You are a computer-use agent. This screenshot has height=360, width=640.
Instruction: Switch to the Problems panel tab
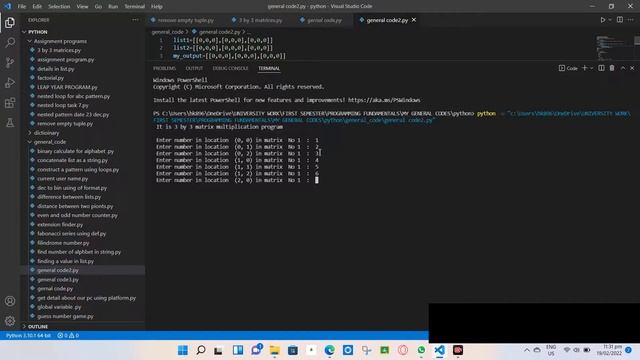pos(164,68)
